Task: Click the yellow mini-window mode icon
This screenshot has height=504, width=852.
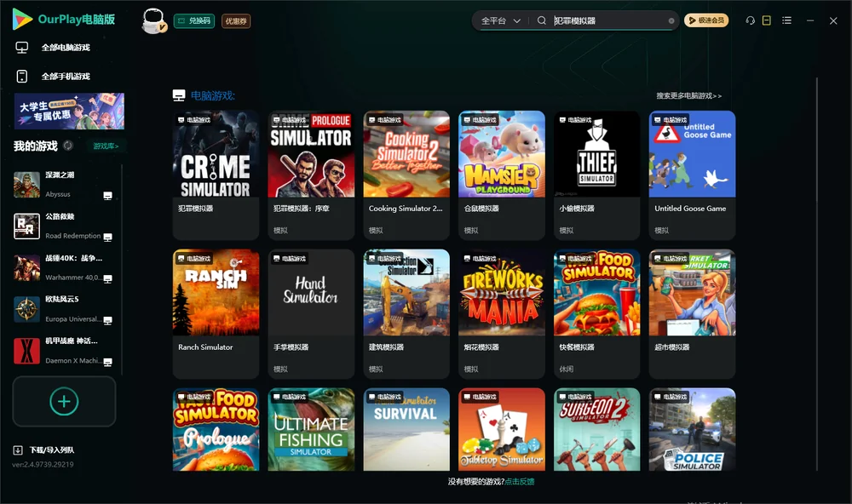Action: pyautogui.click(x=767, y=20)
